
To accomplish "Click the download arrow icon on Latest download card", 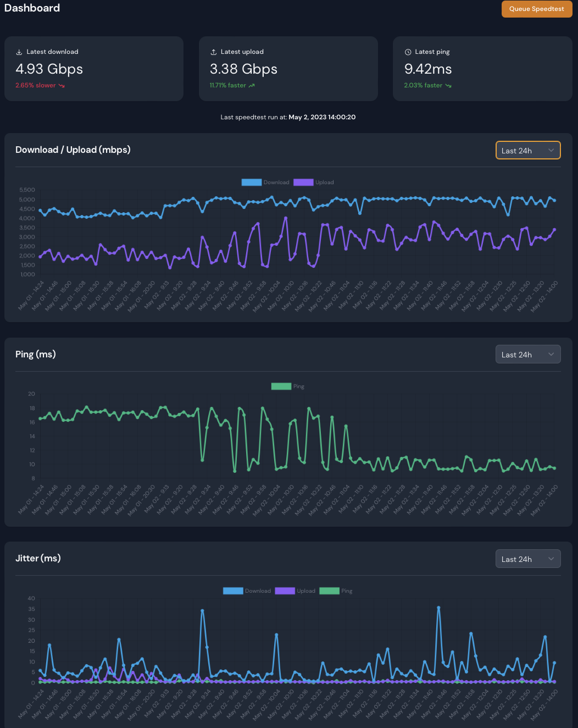I will [x=20, y=51].
